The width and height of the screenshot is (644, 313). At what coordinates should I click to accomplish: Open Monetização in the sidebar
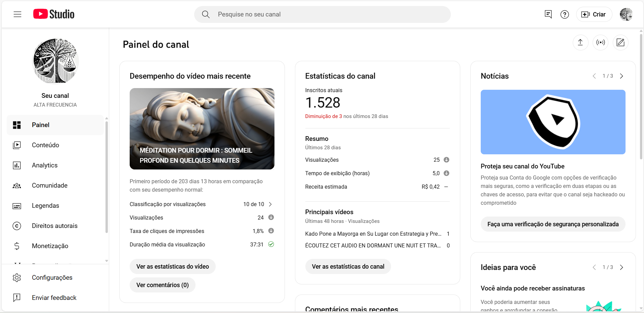point(55,246)
